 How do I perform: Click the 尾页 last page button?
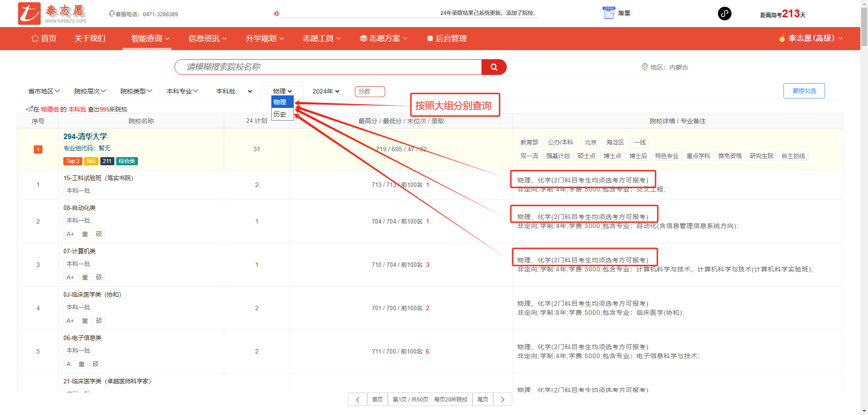[483, 400]
